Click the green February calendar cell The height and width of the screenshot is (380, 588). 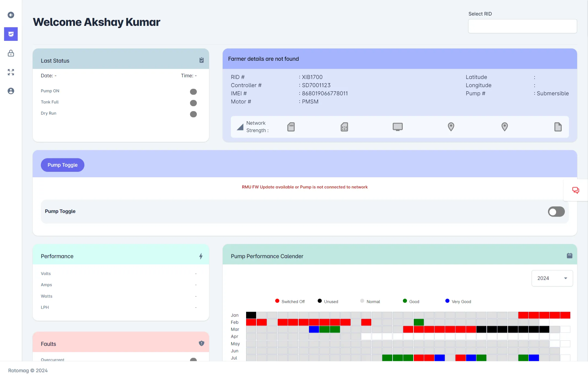pos(419,322)
